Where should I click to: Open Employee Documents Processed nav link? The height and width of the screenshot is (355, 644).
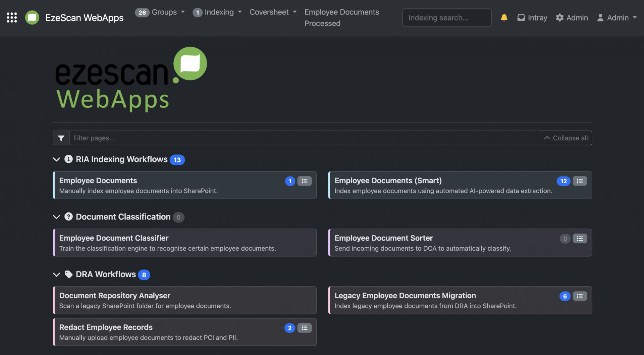click(341, 18)
